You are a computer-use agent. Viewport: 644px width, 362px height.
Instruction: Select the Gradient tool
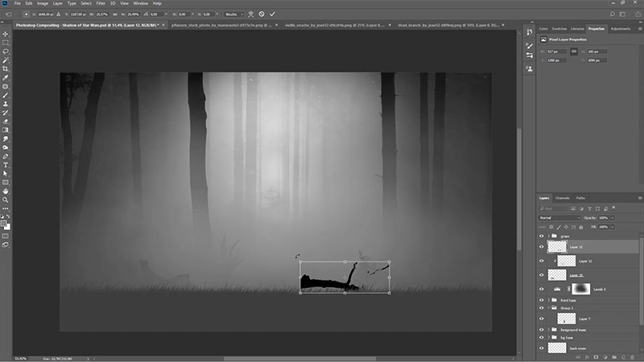pyautogui.click(x=6, y=130)
